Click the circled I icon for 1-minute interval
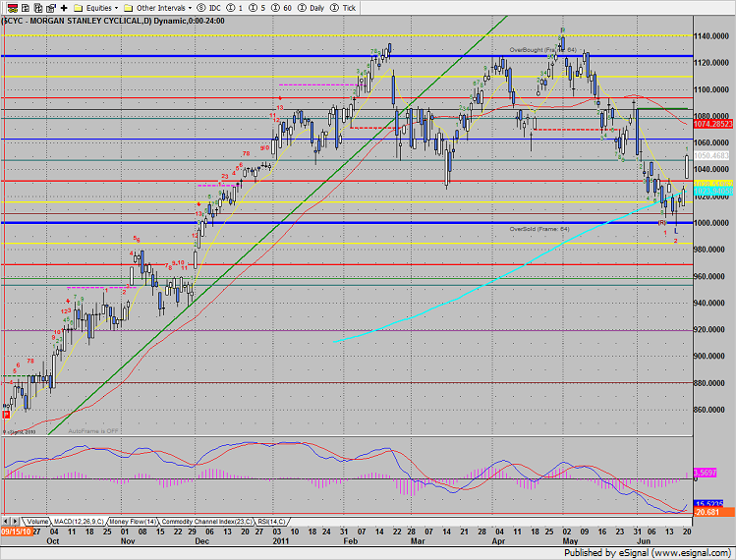Screen dimensions: 736x560 click(231, 8)
